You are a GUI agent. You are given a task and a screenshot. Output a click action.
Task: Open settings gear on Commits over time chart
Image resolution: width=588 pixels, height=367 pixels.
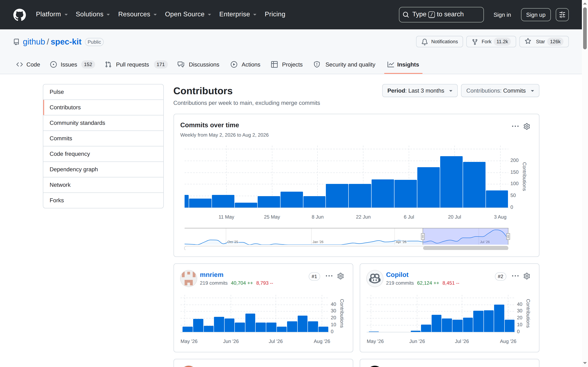click(527, 126)
